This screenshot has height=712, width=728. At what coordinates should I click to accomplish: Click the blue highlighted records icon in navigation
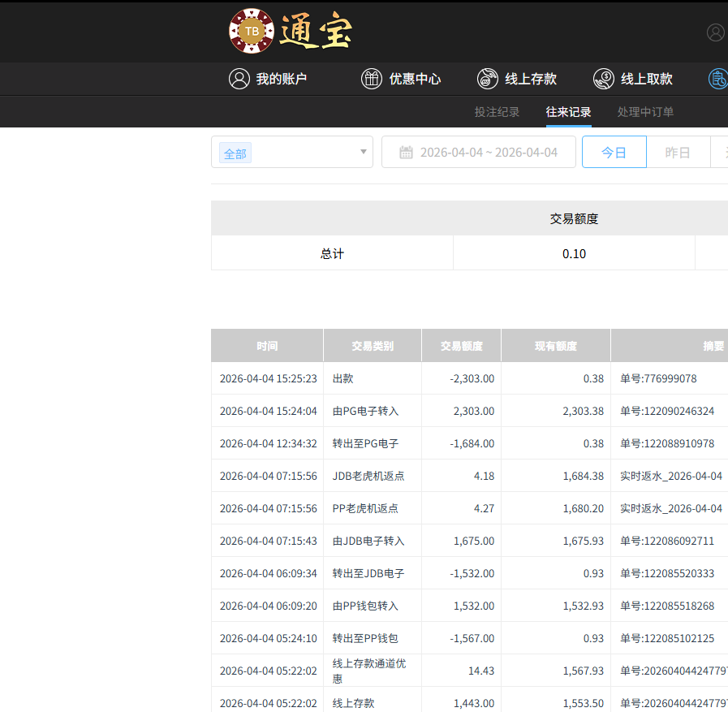coord(717,79)
